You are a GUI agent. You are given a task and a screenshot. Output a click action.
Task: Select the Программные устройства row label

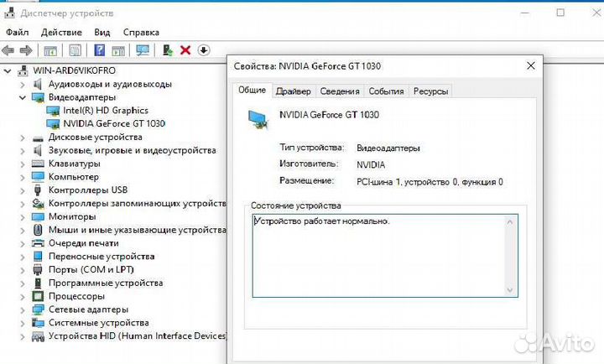[x=106, y=283]
